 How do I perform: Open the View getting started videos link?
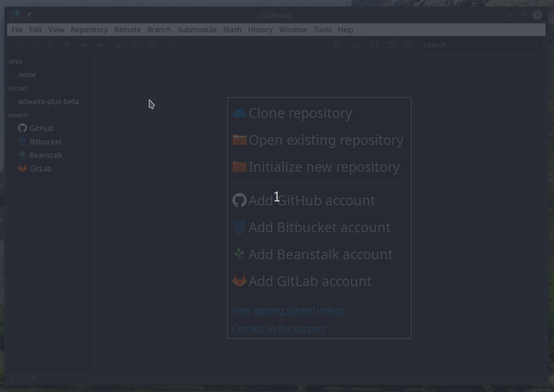click(x=288, y=310)
